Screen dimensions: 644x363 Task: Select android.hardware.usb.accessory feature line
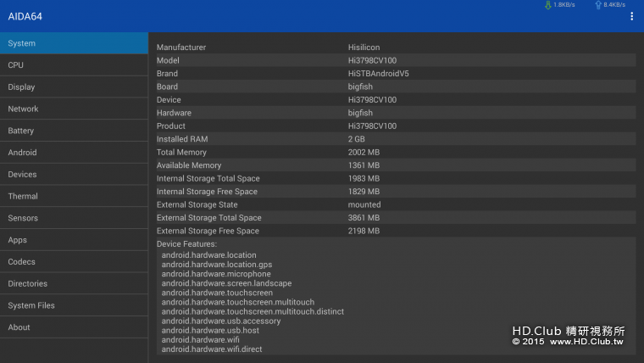(221, 321)
